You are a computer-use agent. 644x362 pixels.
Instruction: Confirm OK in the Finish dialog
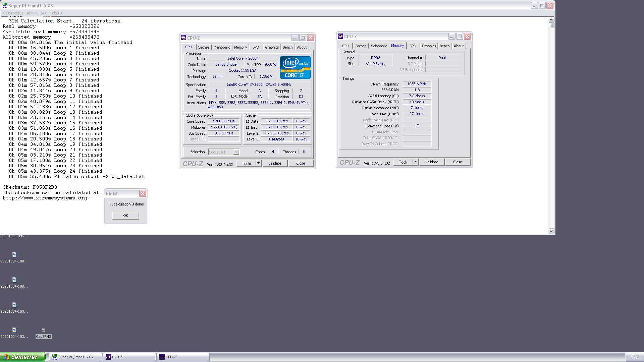126,216
